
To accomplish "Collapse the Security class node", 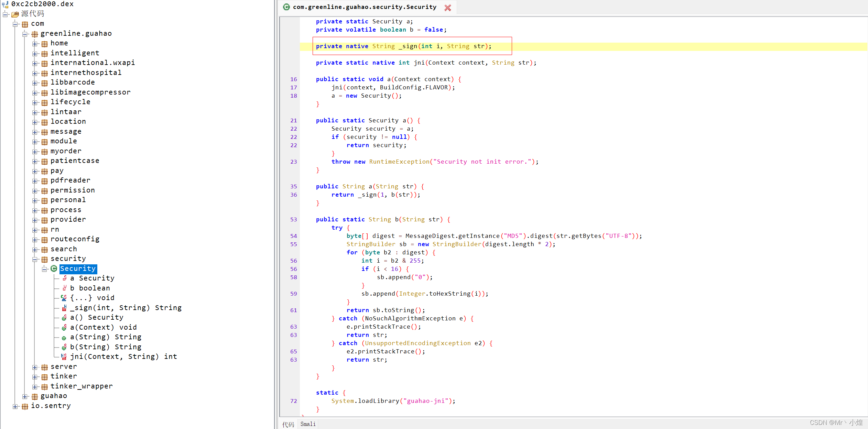I will [x=44, y=269].
